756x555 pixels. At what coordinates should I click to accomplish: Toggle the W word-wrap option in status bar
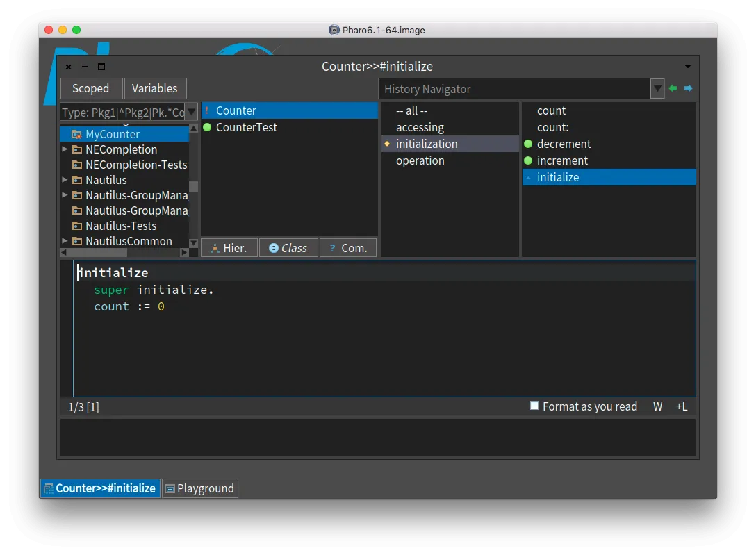pos(657,406)
